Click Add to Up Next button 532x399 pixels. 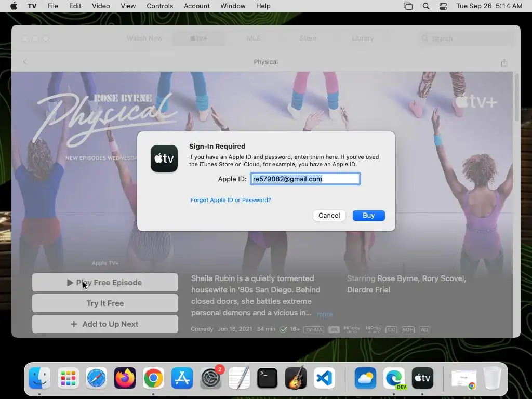point(105,324)
